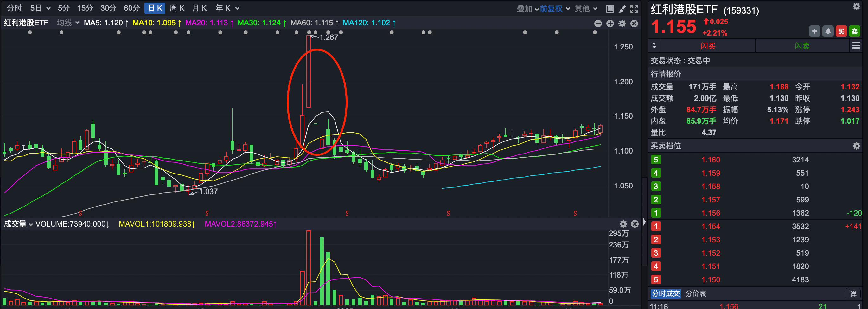This screenshot has width=868, height=309.
Task: Open the multi-chart grid layout icon
Action: tap(610, 9)
